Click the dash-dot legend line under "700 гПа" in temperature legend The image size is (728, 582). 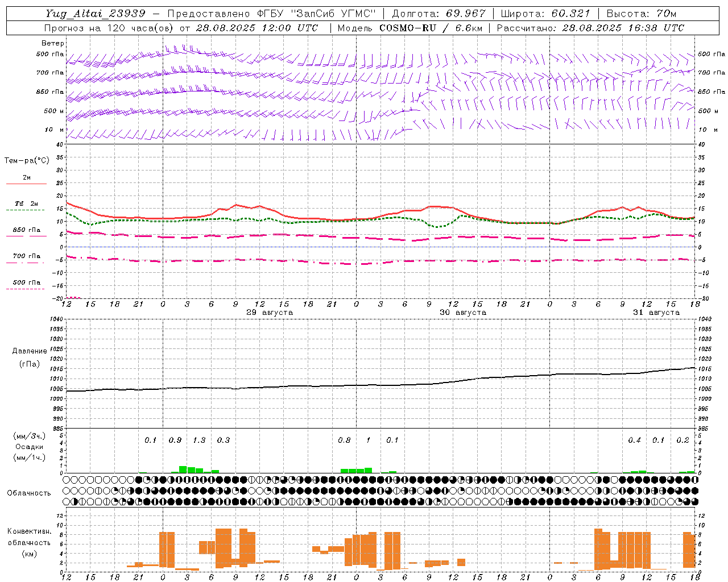coord(26,262)
